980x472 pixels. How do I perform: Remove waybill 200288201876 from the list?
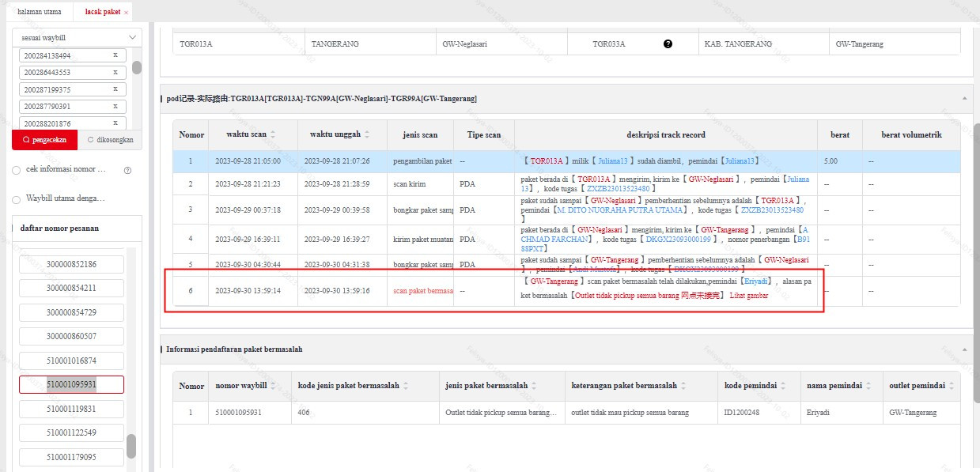pos(115,123)
